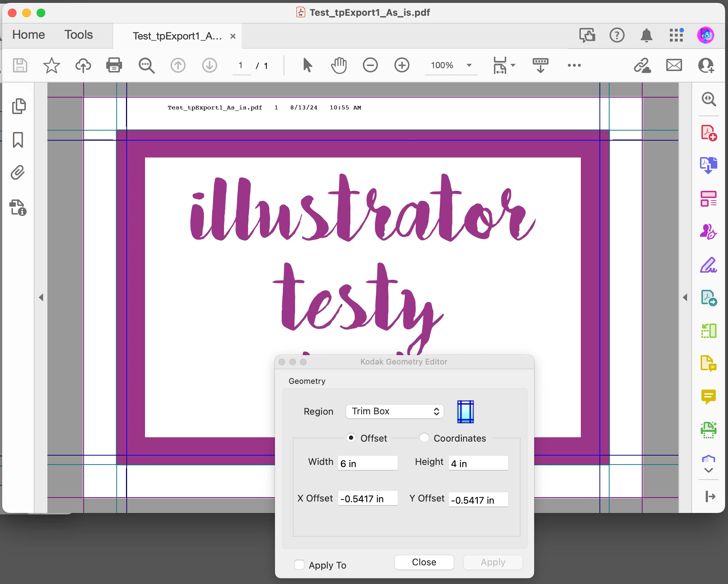Click the Print icon in toolbar
Image resolution: width=728 pixels, height=584 pixels.
point(114,65)
